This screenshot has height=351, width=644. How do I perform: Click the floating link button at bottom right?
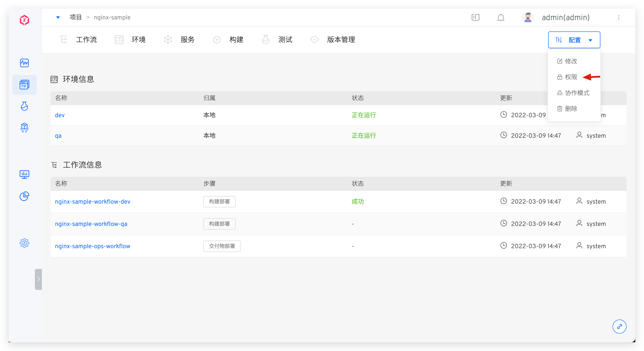pos(619,327)
